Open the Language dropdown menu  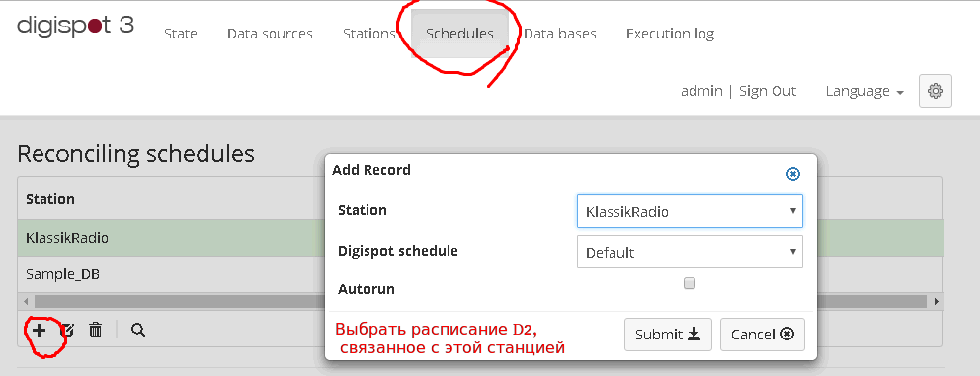[864, 91]
